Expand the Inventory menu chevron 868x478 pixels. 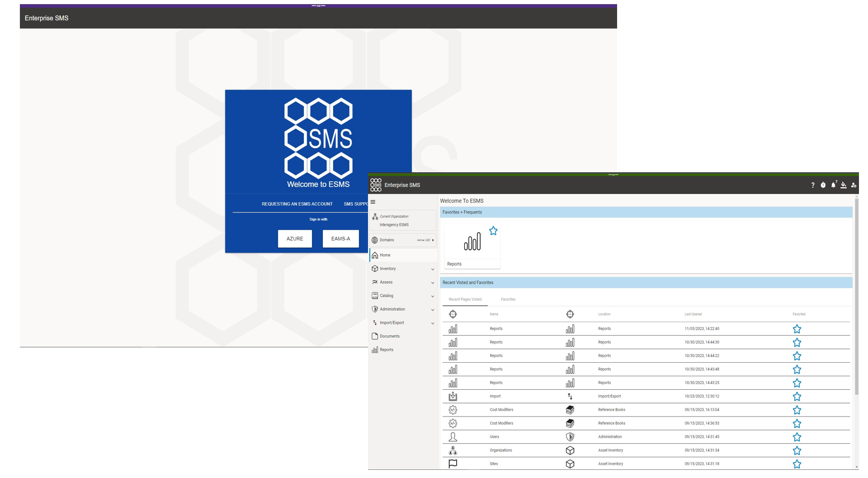pyautogui.click(x=433, y=270)
